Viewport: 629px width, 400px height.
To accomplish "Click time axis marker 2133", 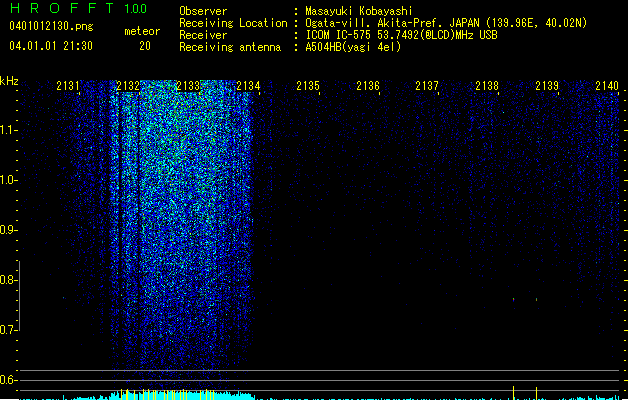I will tap(188, 85).
